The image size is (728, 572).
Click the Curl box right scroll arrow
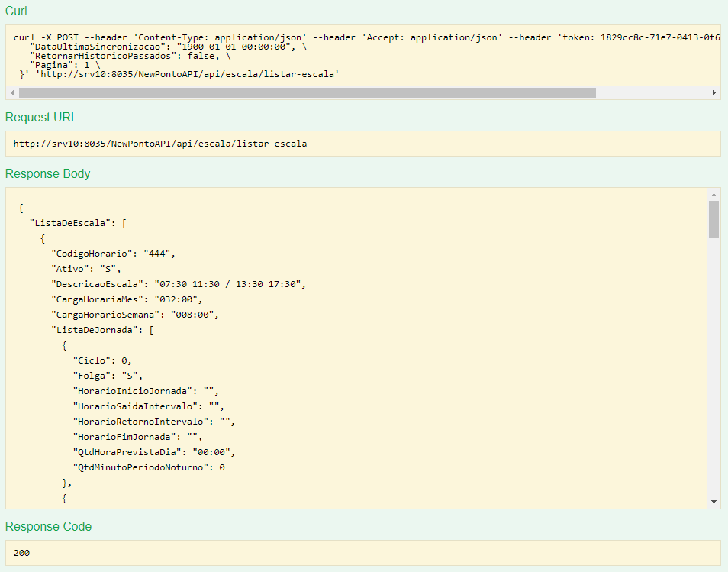(714, 92)
